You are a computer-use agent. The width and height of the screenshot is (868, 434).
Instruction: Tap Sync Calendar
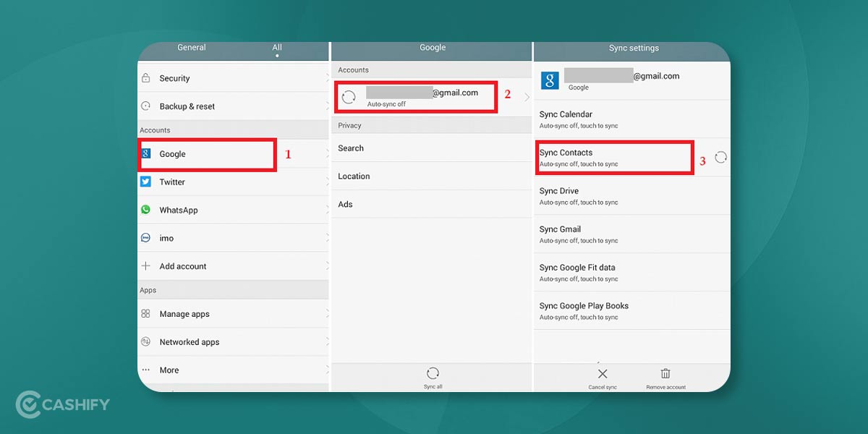[631, 119]
